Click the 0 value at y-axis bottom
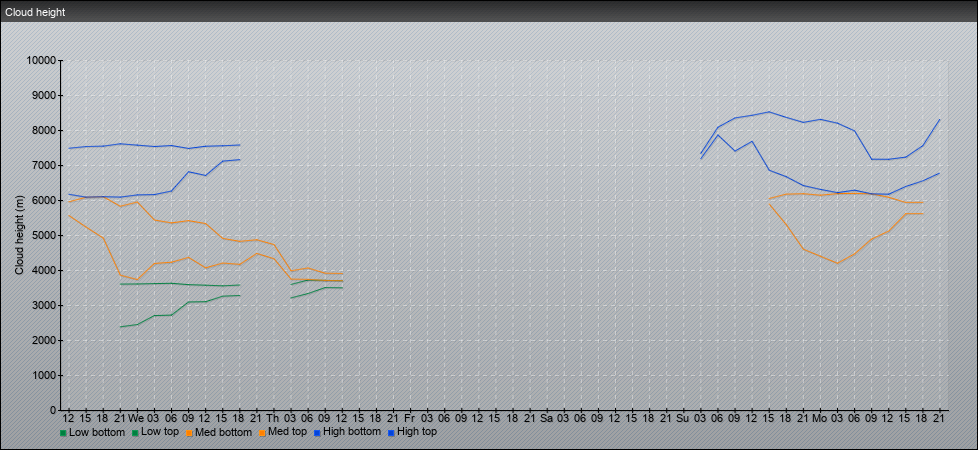The height and width of the screenshot is (450, 978). (53, 410)
